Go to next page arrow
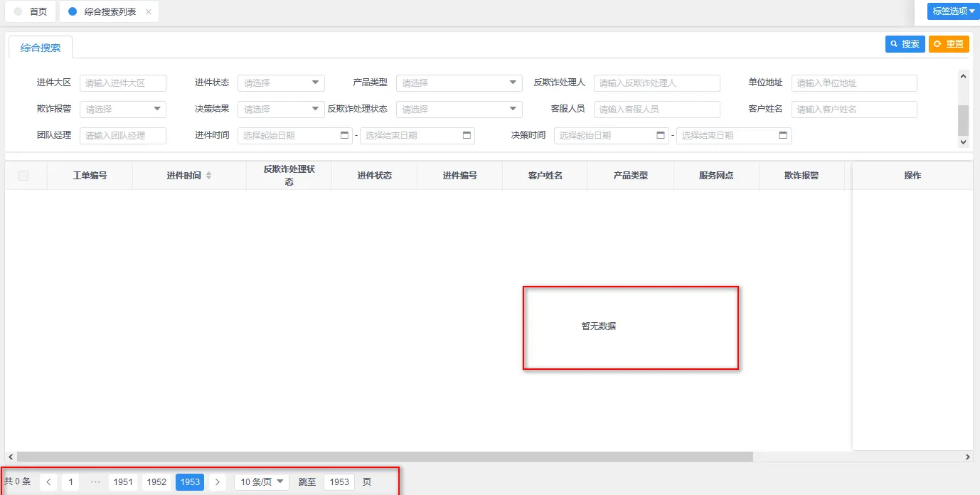 tap(218, 482)
